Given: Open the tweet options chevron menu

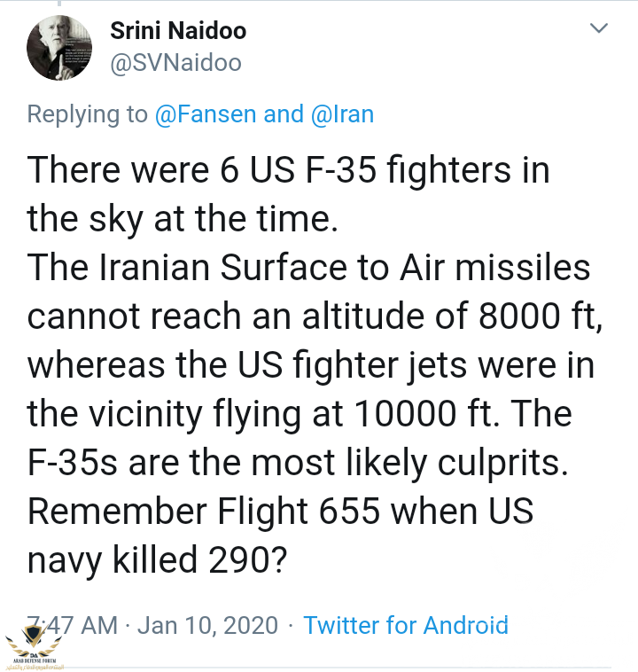Looking at the screenshot, I should point(600,28).
